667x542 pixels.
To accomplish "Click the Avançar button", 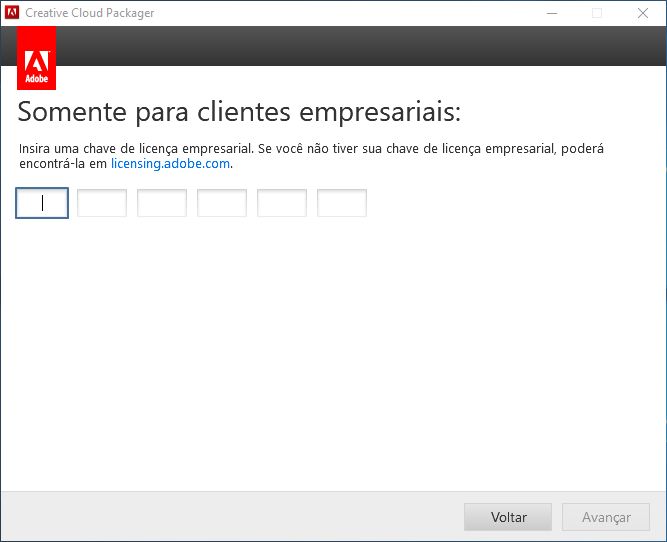I will click(606, 517).
